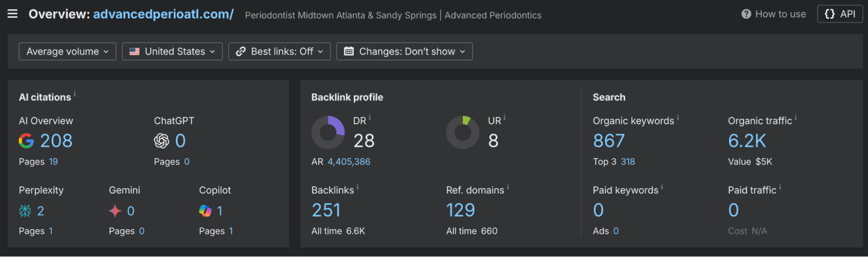Open the advancedperioatl.com/ link

163,14
